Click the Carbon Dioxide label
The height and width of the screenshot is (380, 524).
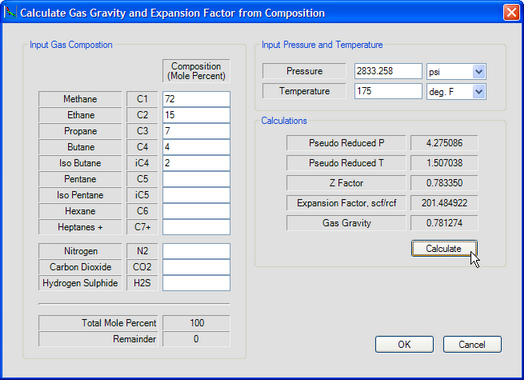[x=80, y=267]
